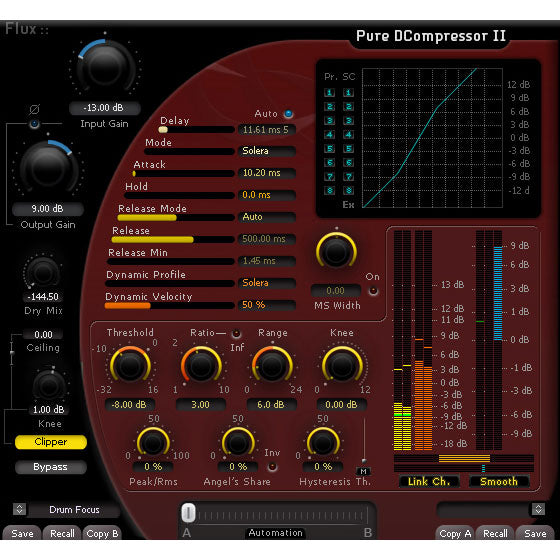
Task: Open the Mode selector showing Solera
Action: pyautogui.click(x=267, y=151)
